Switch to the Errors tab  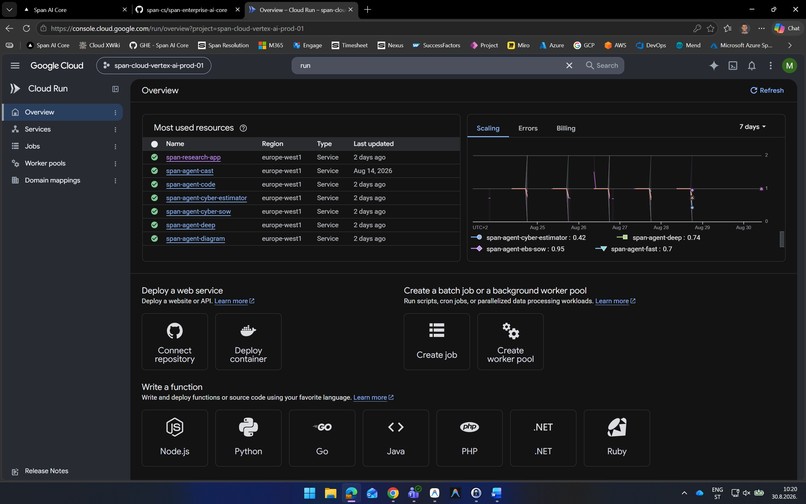[528, 128]
